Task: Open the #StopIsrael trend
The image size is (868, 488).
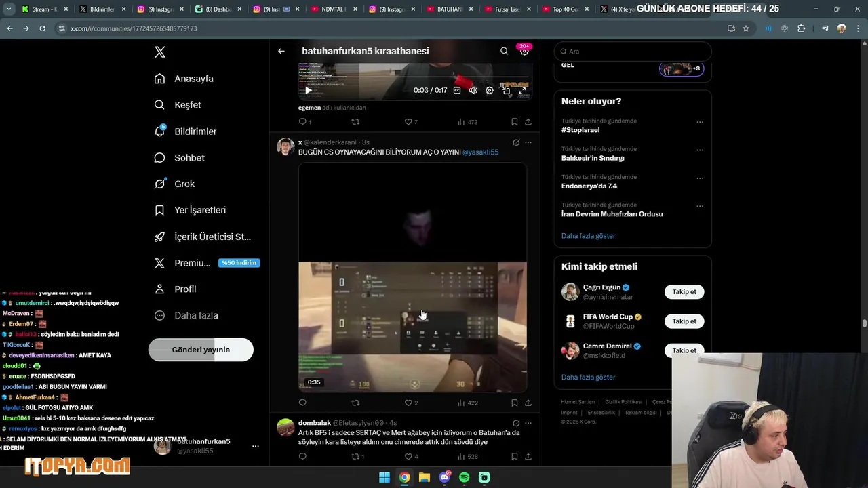Action: (580, 130)
